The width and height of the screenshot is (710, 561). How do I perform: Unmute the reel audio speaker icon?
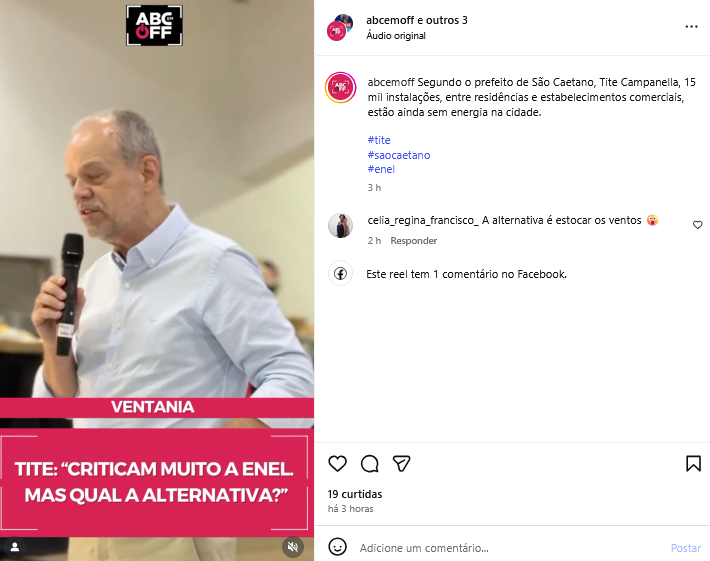(293, 547)
